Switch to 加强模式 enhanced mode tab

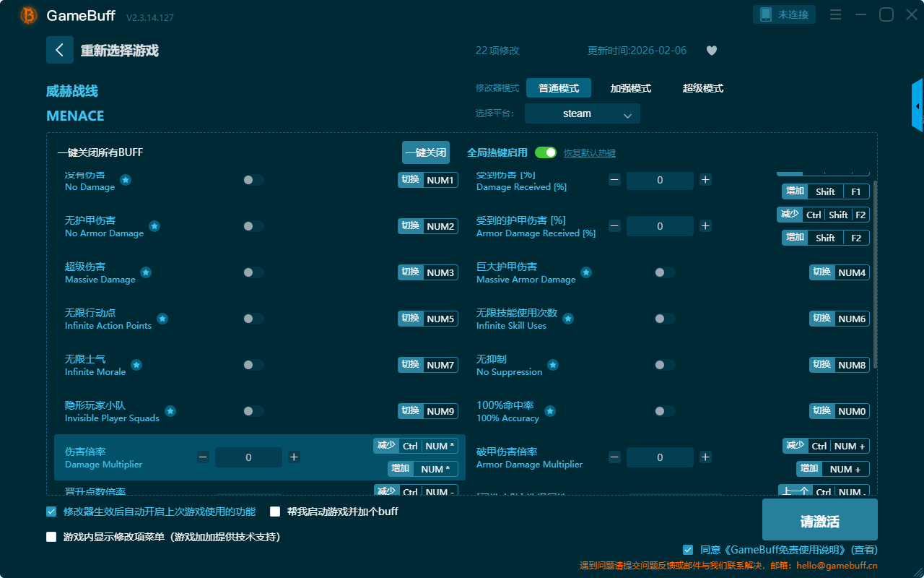[x=630, y=88]
